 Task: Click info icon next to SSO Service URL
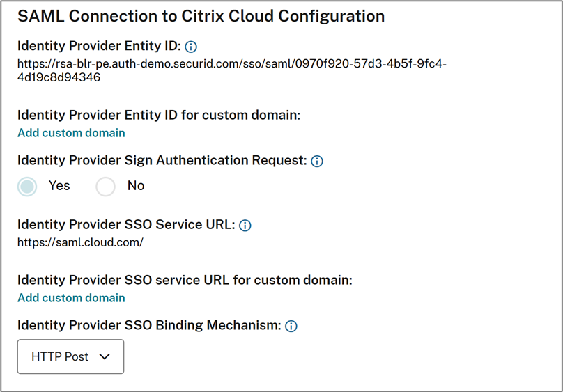click(x=245, y=226)
